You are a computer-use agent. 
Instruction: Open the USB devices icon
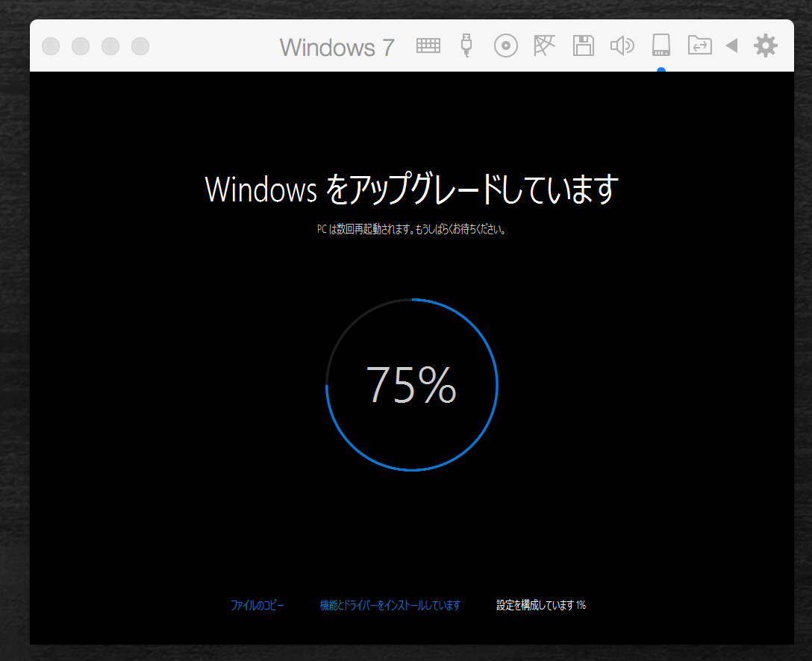pyautogui.click(x=466, y=46)
